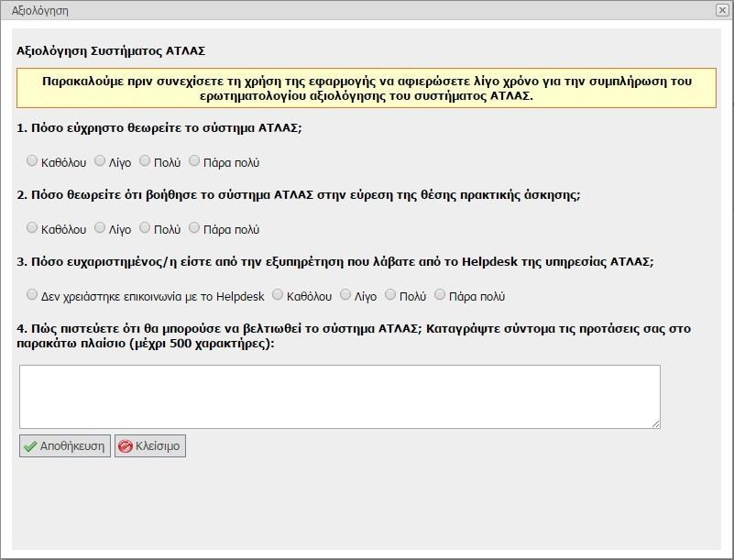The height and width of the screenshot is (560, 734).
Task: Close the Αξιολόγηση dialog with the X icon
Action: pos(722,10)
